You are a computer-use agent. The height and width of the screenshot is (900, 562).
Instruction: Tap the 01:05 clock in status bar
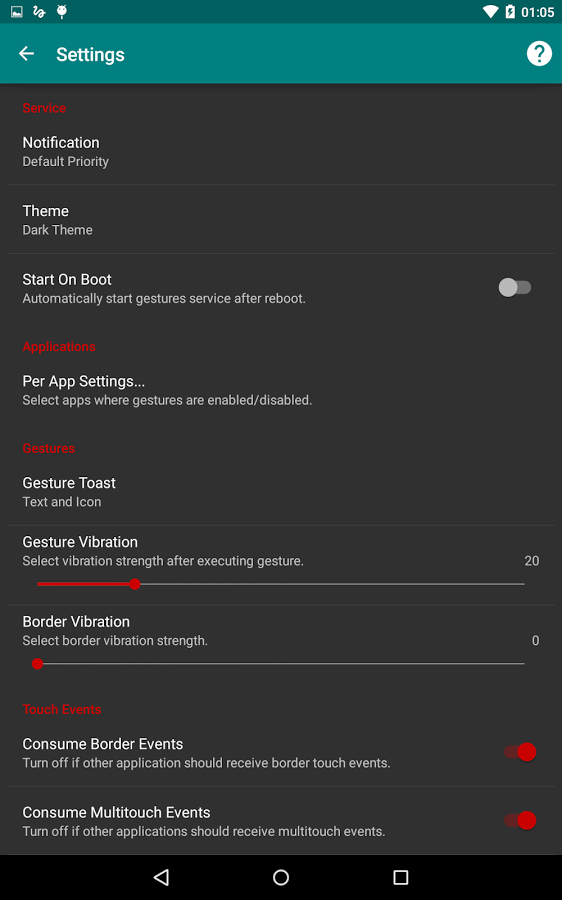click(537, 11)
